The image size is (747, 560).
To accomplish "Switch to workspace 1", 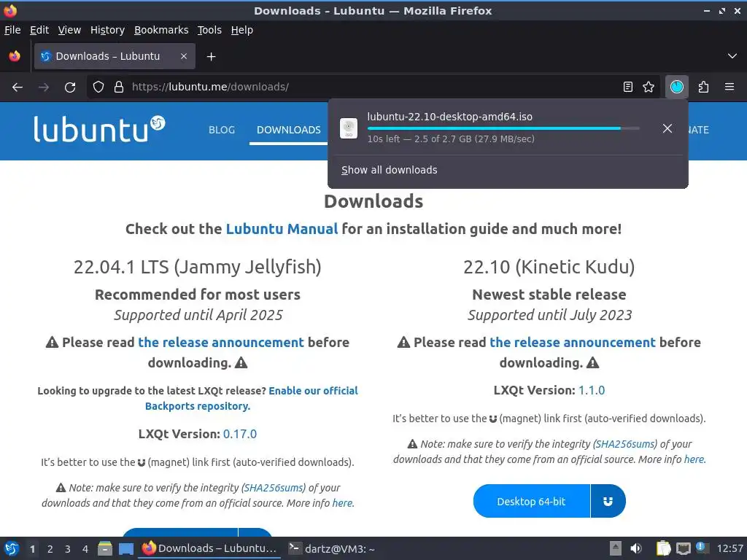I will click(32, 549).
